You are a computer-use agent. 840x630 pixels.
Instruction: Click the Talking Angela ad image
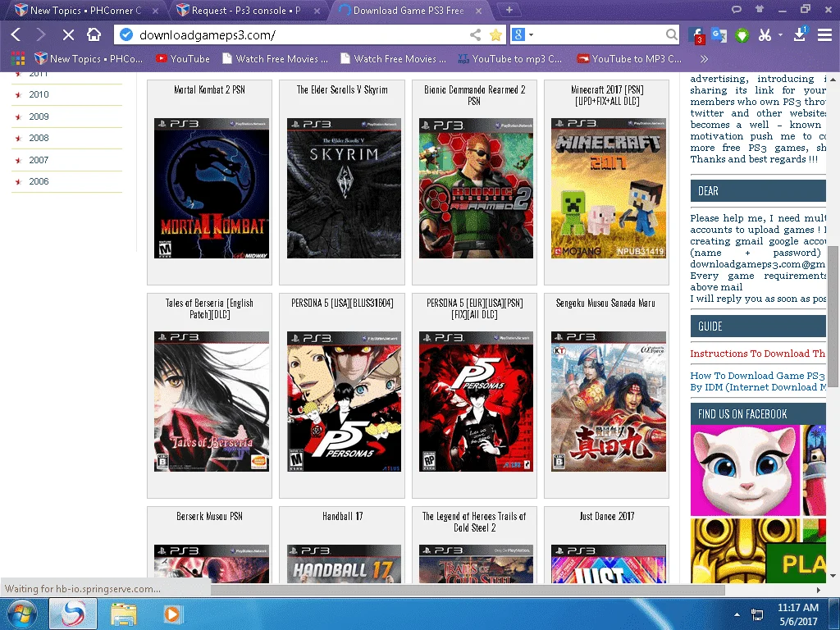pyautogui.click(x=745, y=470)
